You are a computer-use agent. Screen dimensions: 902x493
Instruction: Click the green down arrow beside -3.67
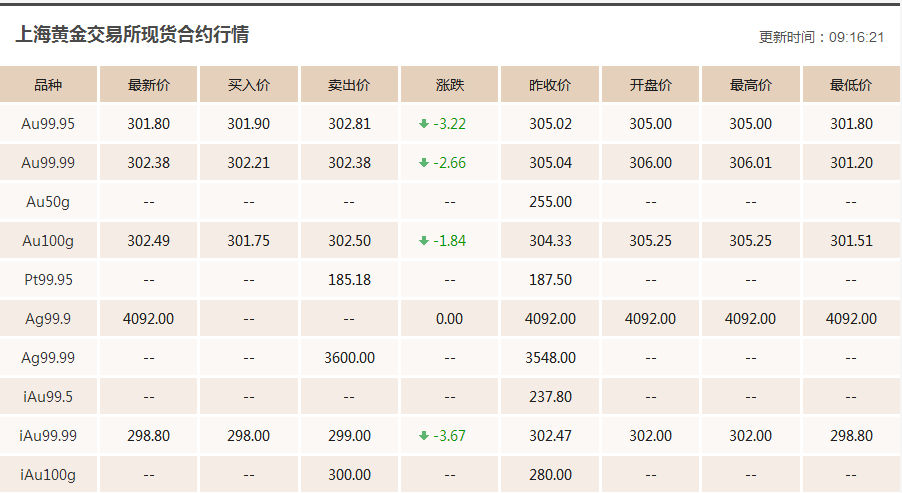(424, 435)
